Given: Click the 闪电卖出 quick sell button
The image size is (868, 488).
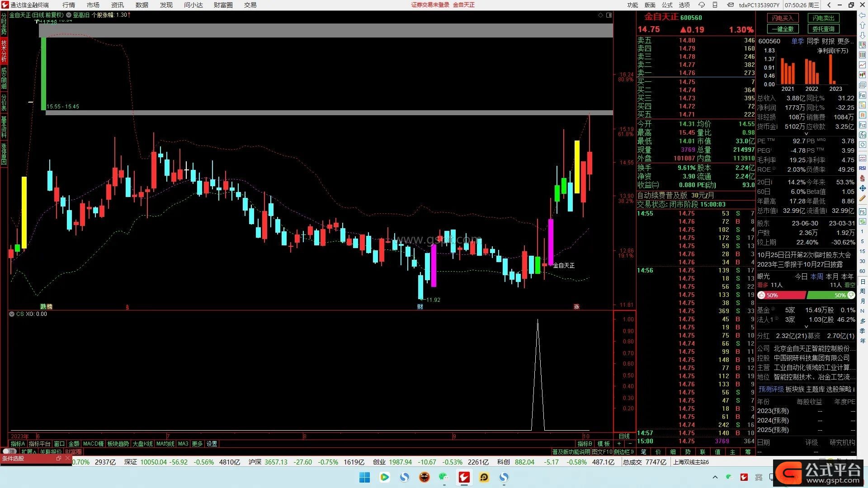Looking at the screenshot, I should 824,18.
